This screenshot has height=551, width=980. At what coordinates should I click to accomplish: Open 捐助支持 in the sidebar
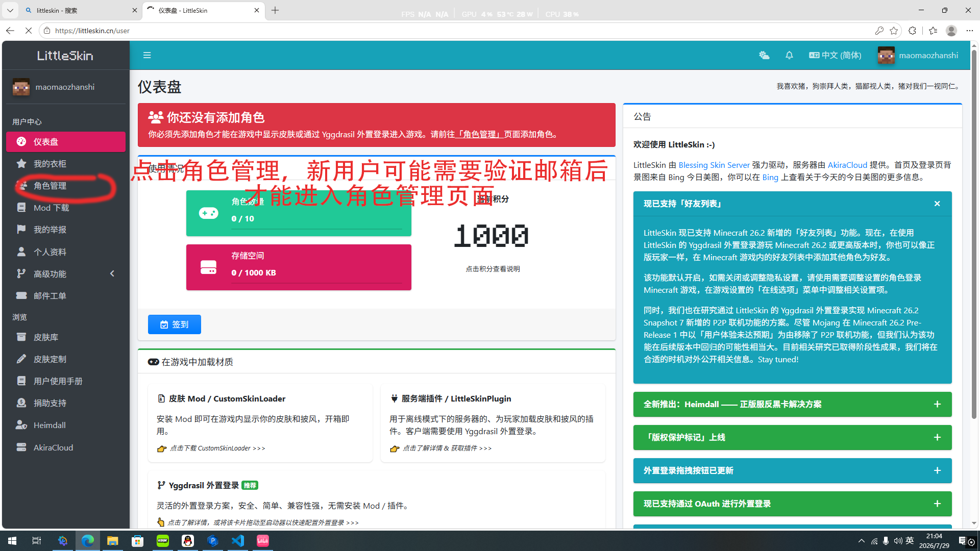[66, 403]
